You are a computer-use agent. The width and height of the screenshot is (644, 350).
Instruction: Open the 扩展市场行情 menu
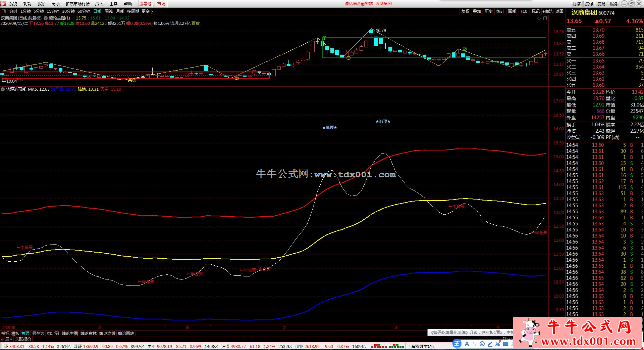point(78,4)
